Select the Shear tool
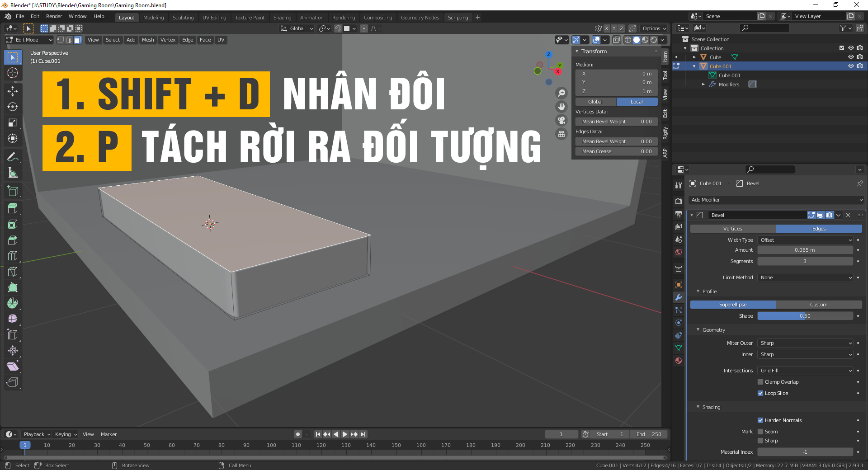This screenshot has height=470, width=868. pyautogui.click(x=13, y=367)
